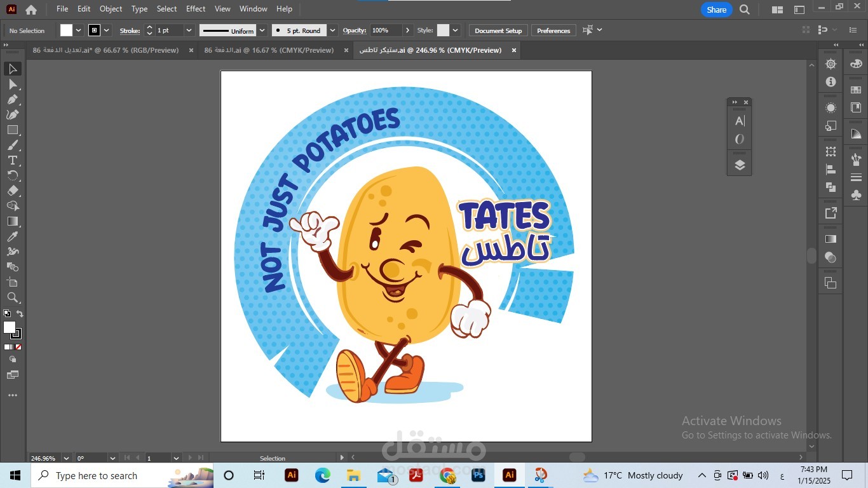
Task: Open the Effect menu
Action: tap(196, 9)
